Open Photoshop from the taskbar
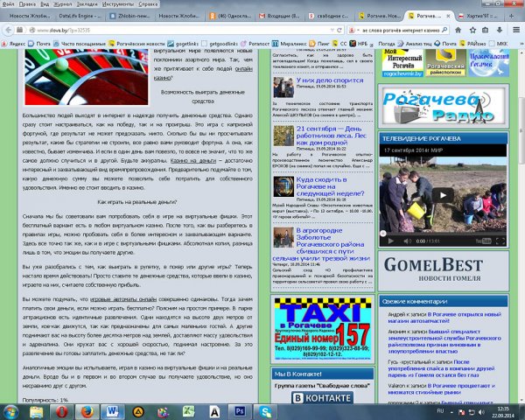 click(239, 410)
